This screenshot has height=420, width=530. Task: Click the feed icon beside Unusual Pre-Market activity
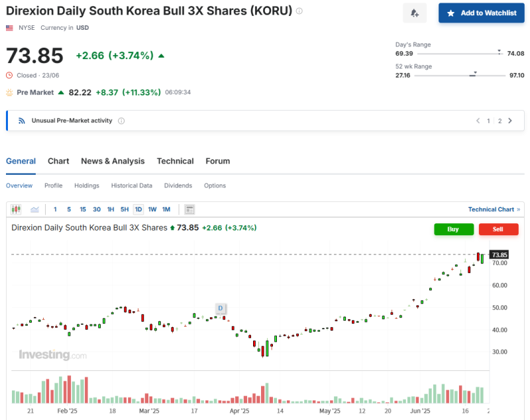[22, 120]
